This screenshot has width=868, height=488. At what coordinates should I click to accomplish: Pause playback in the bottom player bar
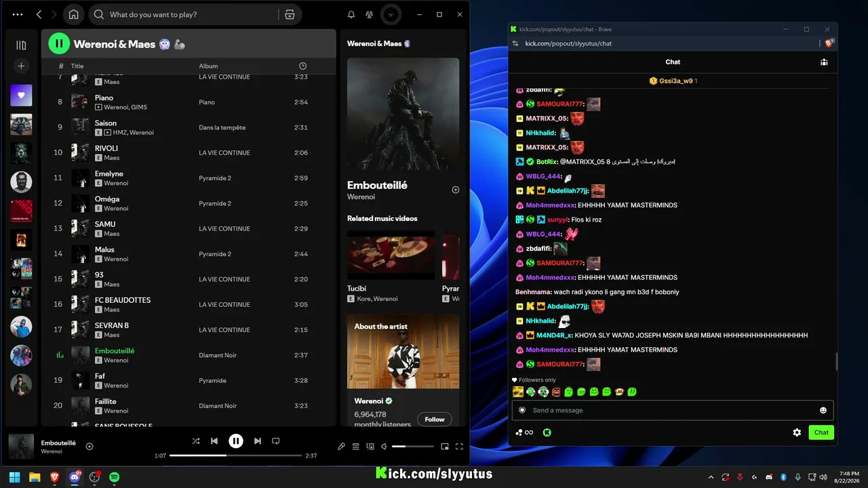(x=236, y=441)
